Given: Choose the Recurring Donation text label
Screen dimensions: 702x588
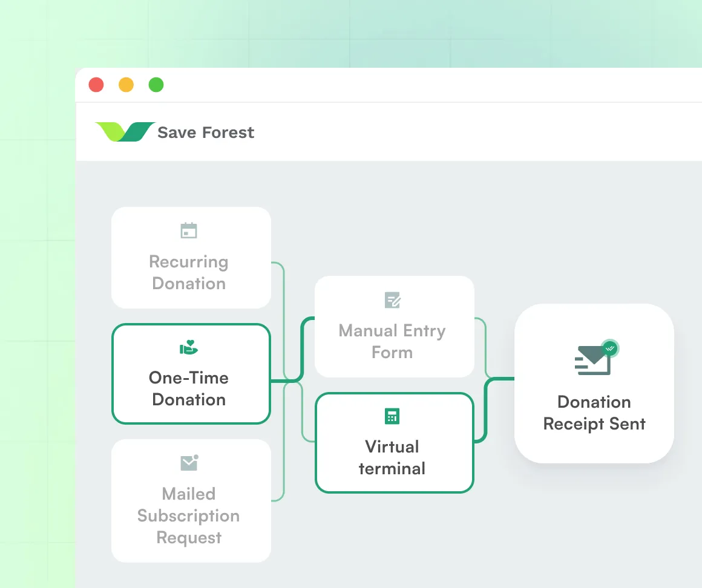Looking at the screenshot, I should [x=189, y=272].
